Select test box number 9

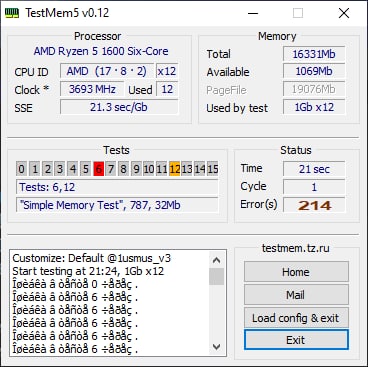(136, 169)
